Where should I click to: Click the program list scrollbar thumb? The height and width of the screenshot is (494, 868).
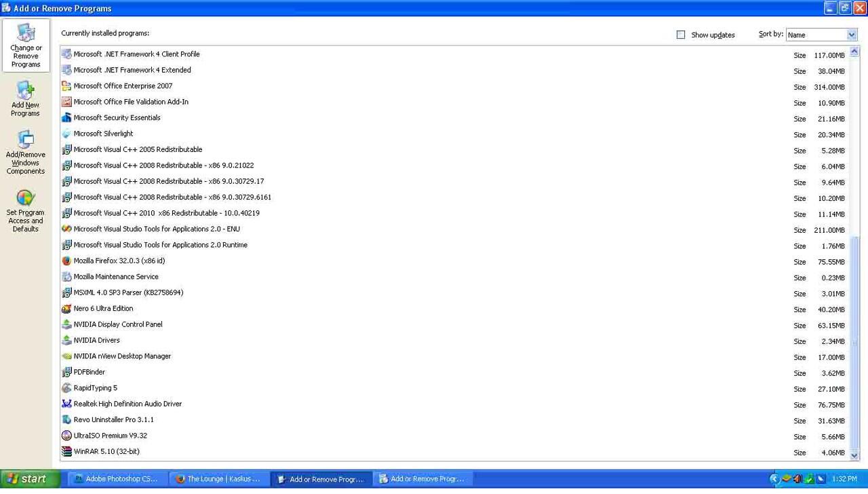tap(854, 343)
